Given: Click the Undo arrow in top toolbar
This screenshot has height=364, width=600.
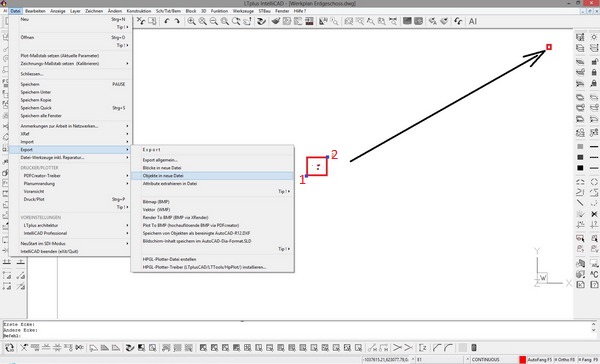Looking at the screenshot, I should coord(166,21).
